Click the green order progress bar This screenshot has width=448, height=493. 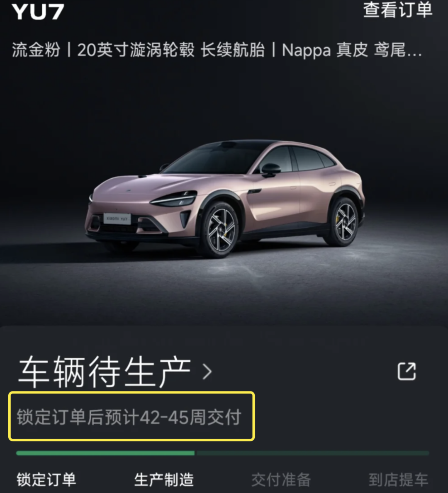[105, 453]
